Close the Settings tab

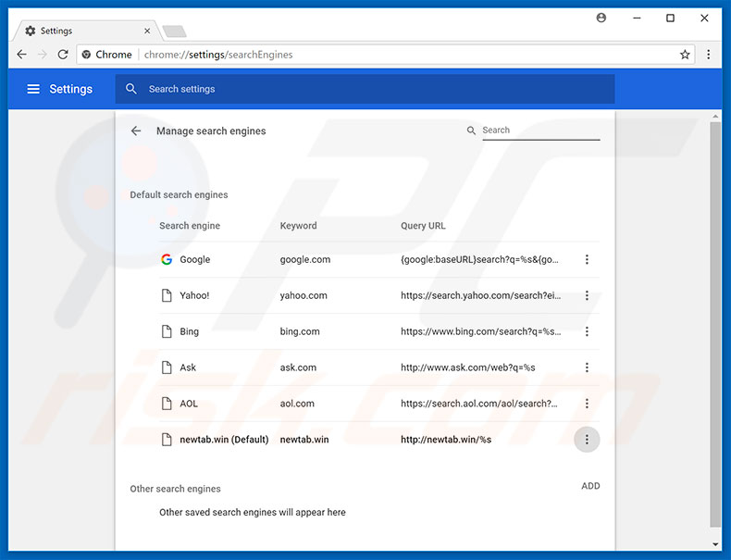pyautogui.click(x=147, y=31)
